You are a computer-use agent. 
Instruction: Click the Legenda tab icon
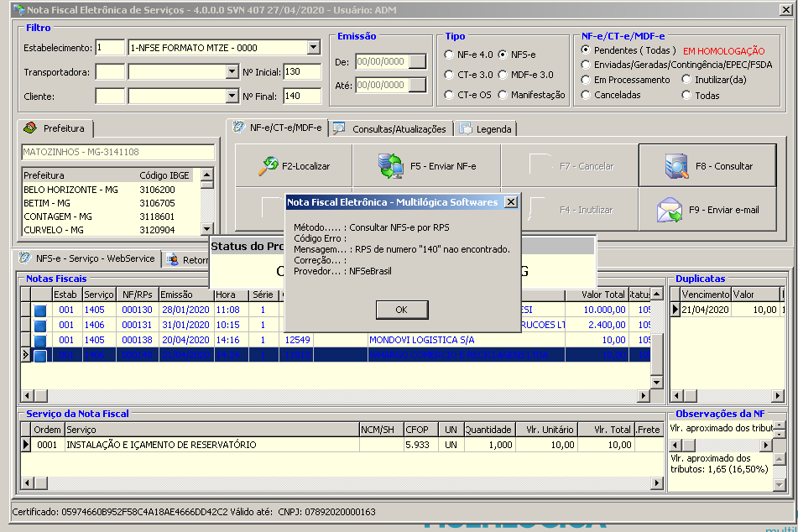[465, 128]
